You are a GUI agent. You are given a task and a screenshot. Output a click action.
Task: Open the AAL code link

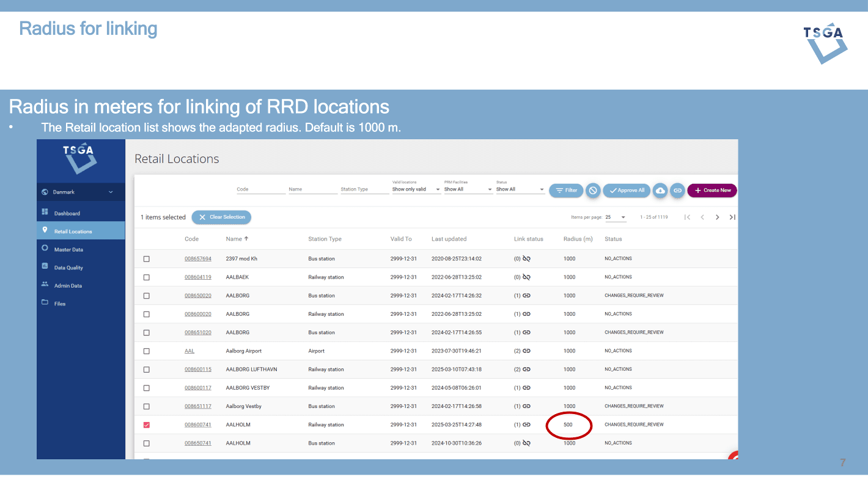(x=189, y=351)
